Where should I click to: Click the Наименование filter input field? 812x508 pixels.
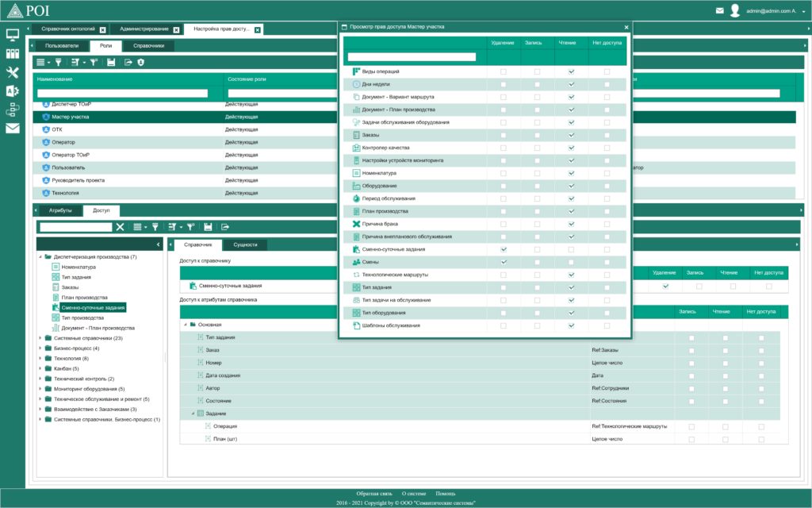pyautogui.click(x=123, y=94)
